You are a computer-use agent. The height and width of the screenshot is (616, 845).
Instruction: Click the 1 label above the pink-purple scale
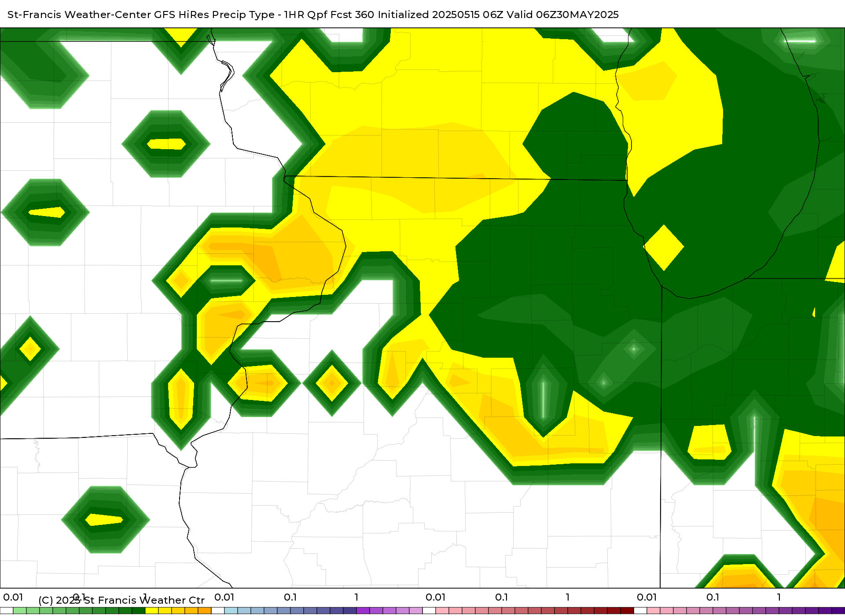[x=779, y=597]
